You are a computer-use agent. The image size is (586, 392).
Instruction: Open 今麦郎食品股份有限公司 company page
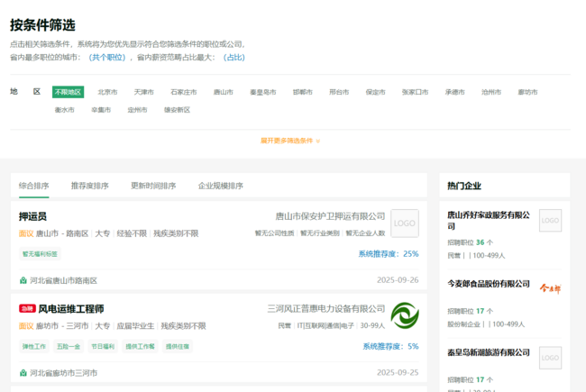(x=489, y=283)
